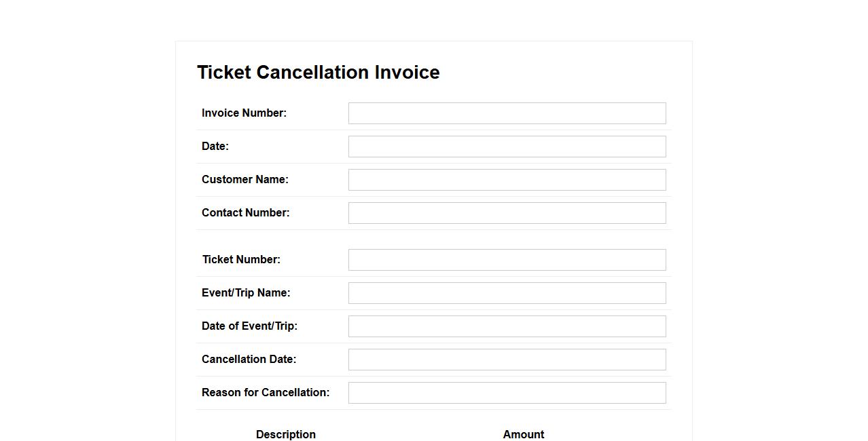Click the "Date of Event/Trip:" label text
The width and height of the screenshot is (868, 441).
[249, 326]
